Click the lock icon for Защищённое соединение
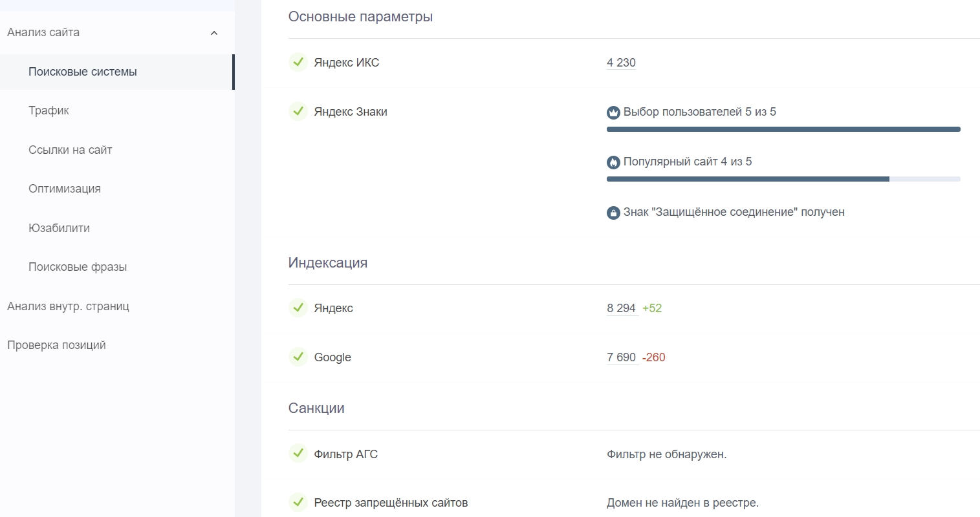 pyautogui.click(x=613, y=213)
